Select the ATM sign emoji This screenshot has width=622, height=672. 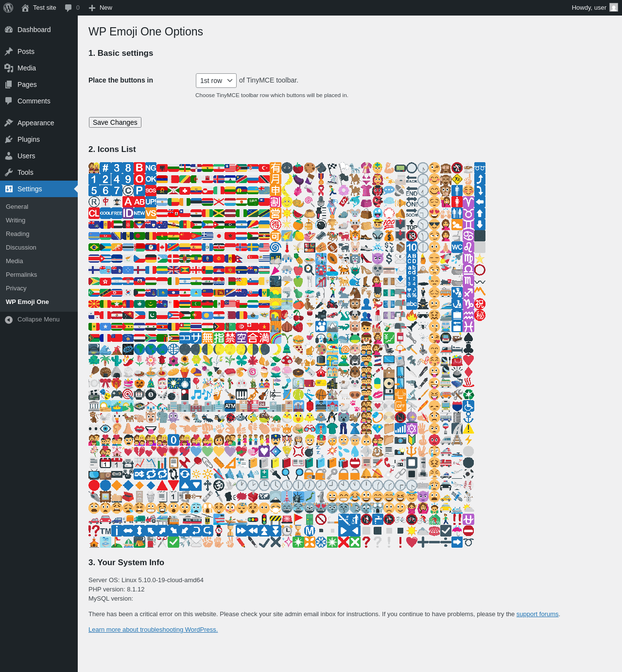pos(230,405)
